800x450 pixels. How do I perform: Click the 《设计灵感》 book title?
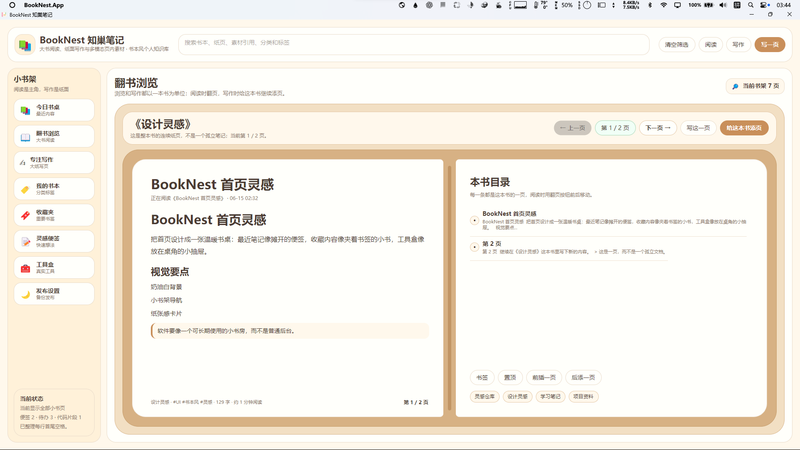(163, 124)
